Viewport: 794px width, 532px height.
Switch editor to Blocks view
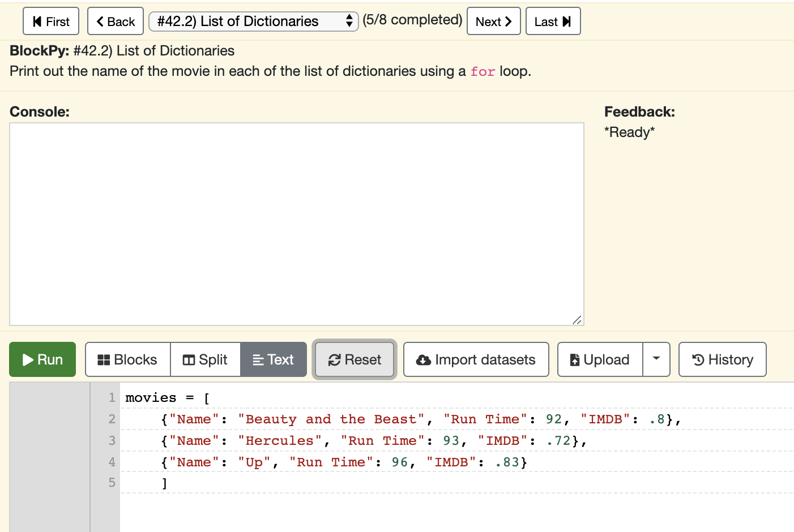(128, 359)
